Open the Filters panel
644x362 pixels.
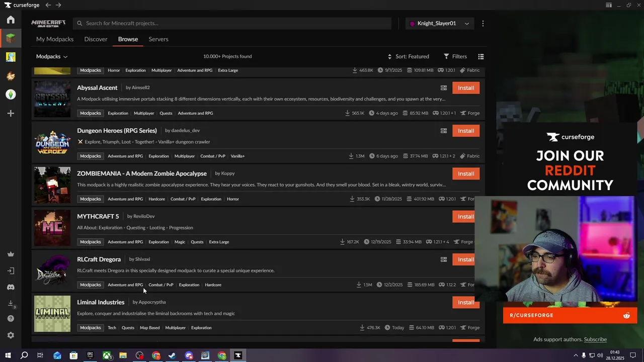(x=455, y=56)
